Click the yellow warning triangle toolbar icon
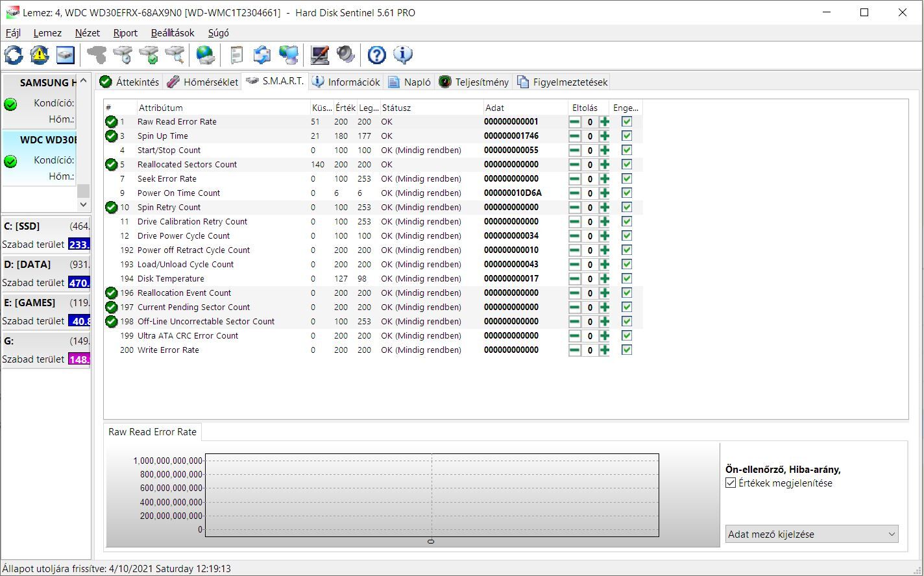 click(x=40, y=55)
